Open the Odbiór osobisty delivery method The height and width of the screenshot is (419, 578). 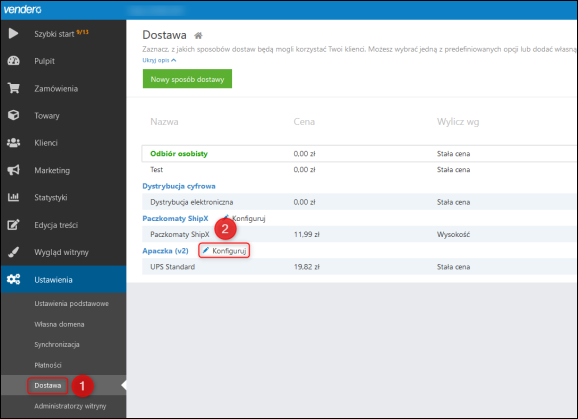click(x=179, y=154)
